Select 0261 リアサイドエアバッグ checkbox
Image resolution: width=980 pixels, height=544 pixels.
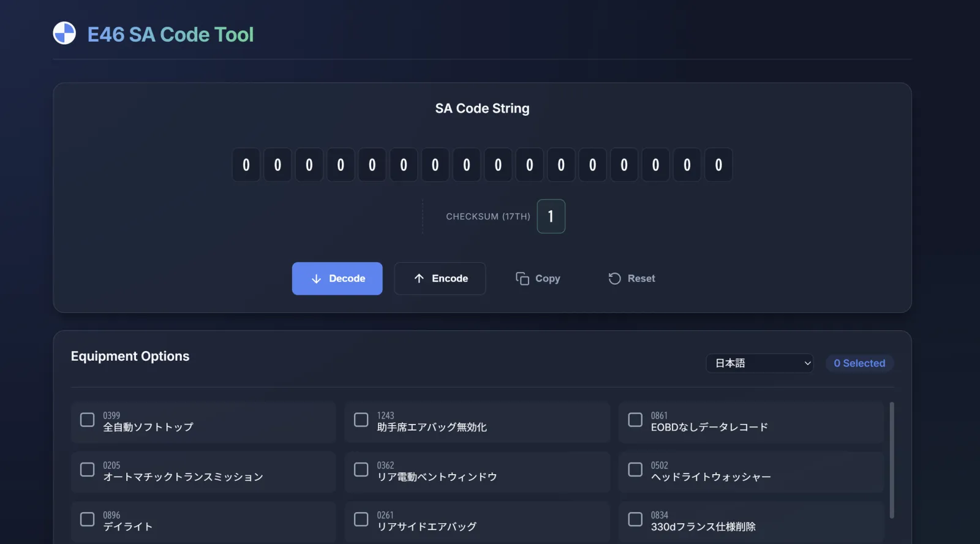coord(361,519)
